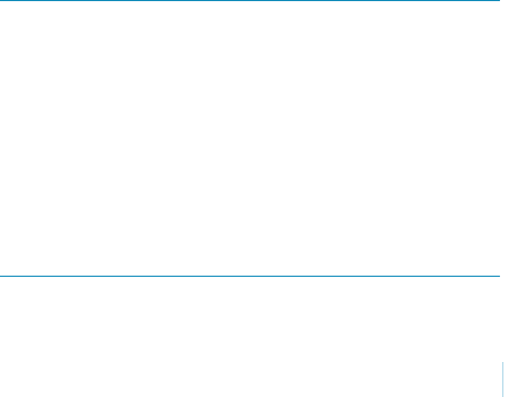Click the lower horizontal blue divider line
Image resolution: width=532 pixels, height=397 pixels.
point(250,276)
